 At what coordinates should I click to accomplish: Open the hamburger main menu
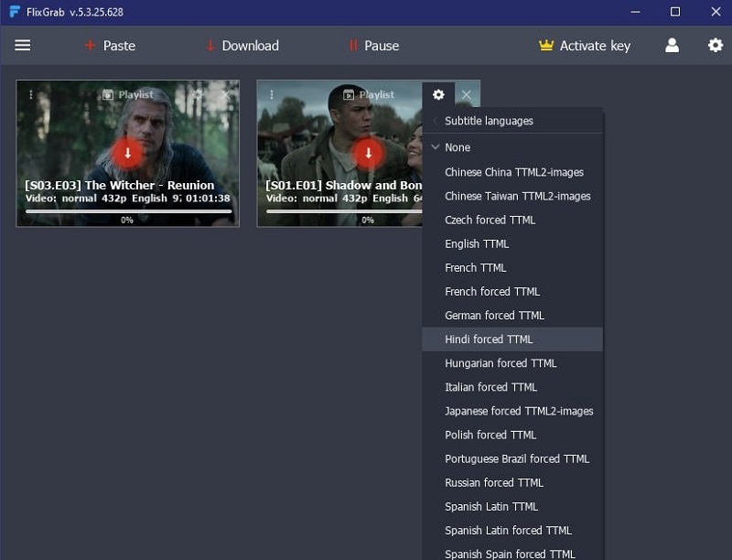(22, 45)
